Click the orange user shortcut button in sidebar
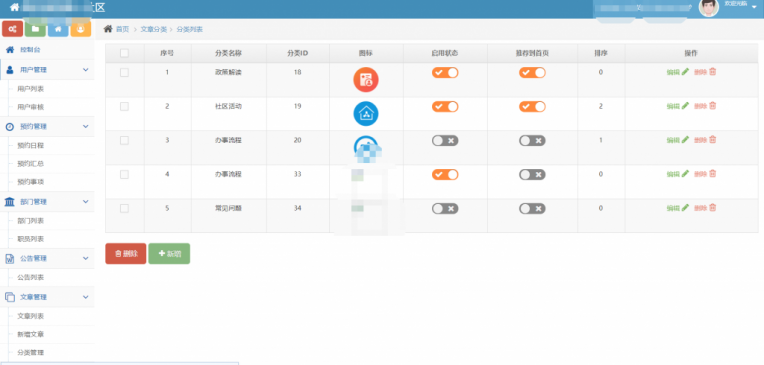 [81, 29]
